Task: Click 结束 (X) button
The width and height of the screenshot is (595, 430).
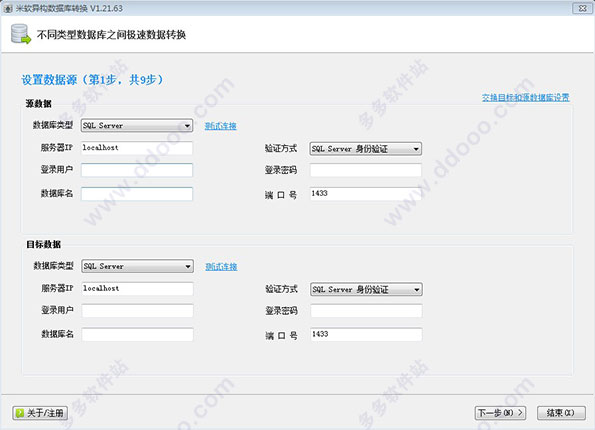Action: [x=561, y=413]
